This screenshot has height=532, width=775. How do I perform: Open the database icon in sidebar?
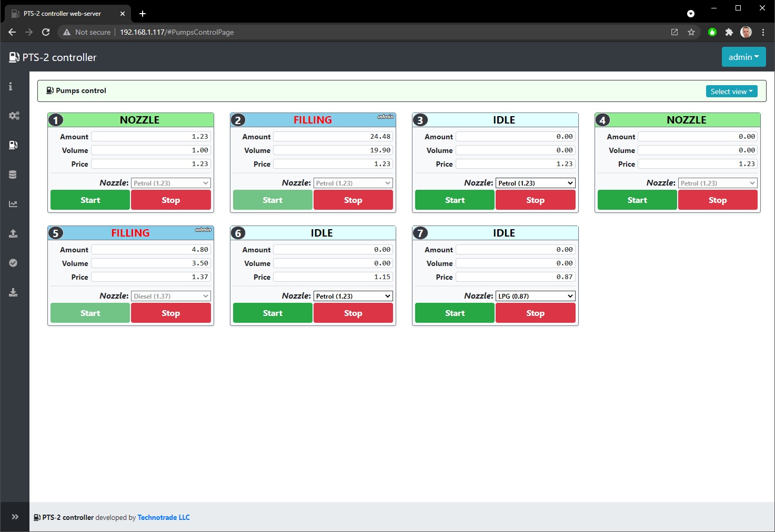[x=13, y=175]
